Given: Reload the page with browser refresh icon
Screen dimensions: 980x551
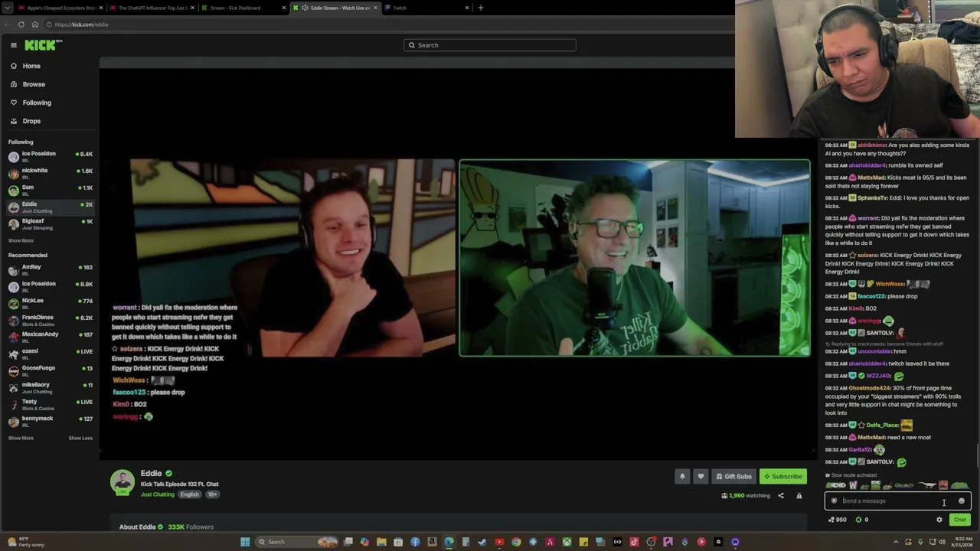Looking at the screenshot, I should click(21, 24).
